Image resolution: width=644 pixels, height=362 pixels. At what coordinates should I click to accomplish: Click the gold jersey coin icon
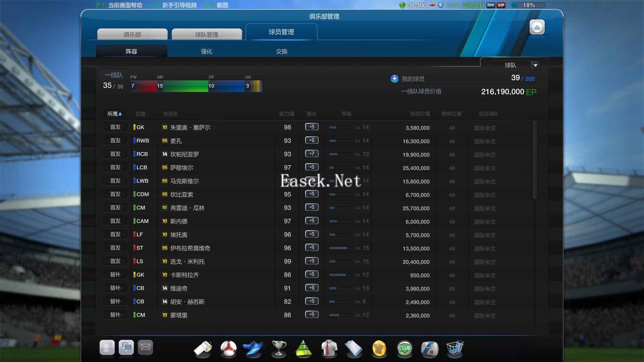coord(379,349)
